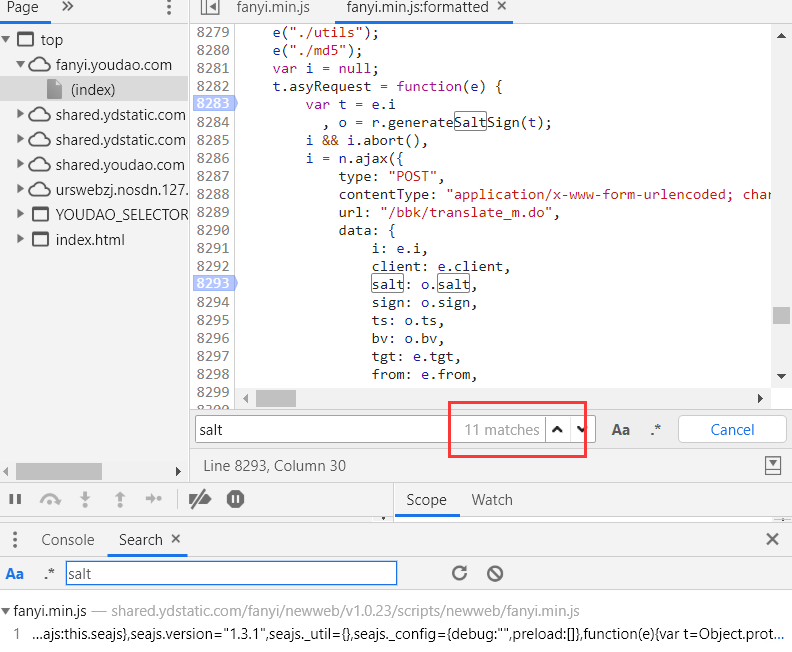Toggle match case in the Search panel

point(15,574)
